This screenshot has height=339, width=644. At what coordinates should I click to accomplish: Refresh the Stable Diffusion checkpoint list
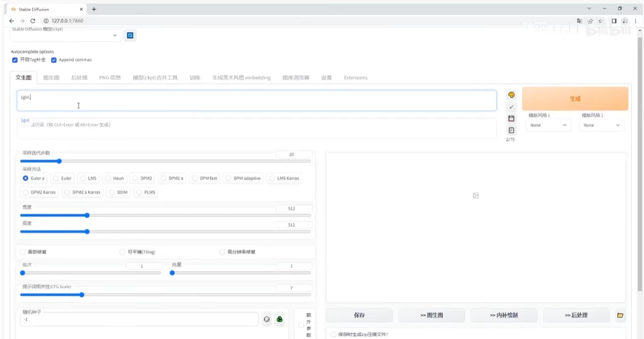click(130, 36)
